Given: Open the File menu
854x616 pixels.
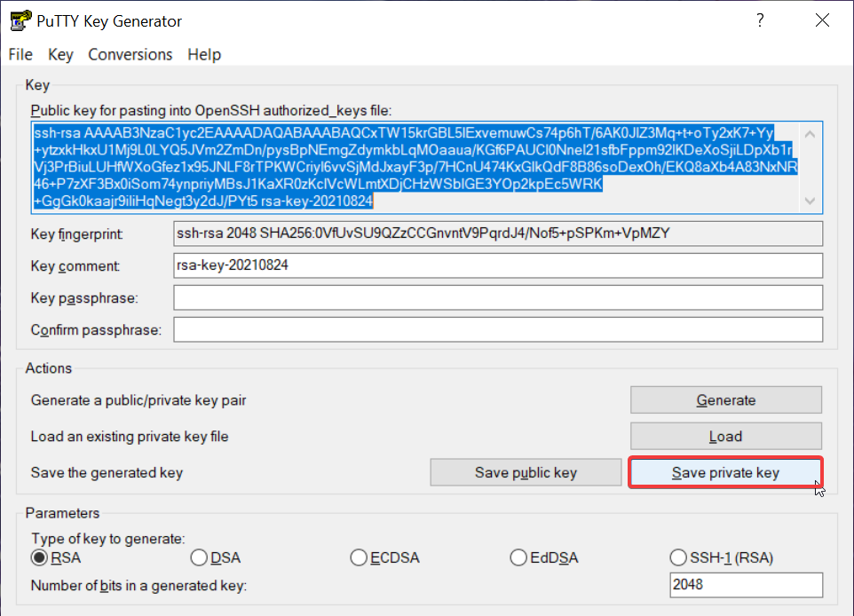Looking at the screenshot, I should (20, 55).
